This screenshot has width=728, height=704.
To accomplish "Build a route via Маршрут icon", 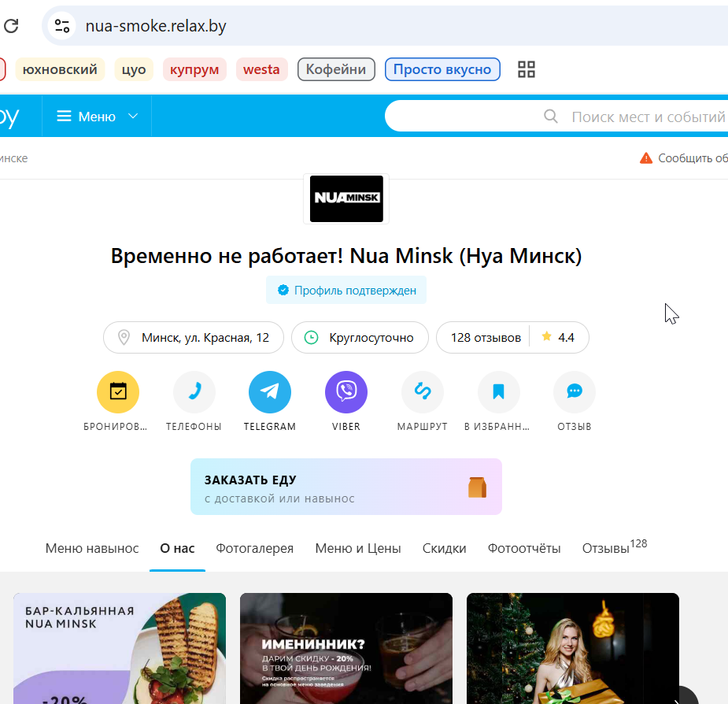I will (x=423, y=391).
